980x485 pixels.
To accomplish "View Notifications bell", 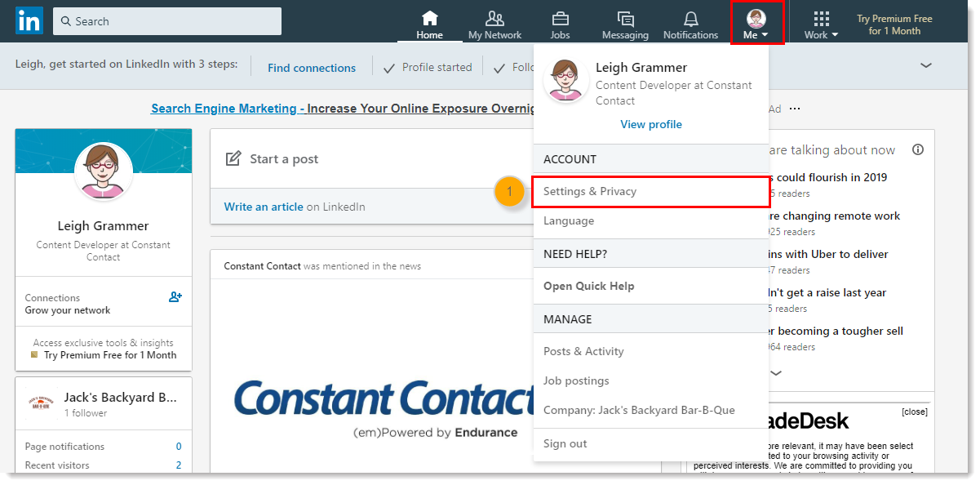I will 690,25.
